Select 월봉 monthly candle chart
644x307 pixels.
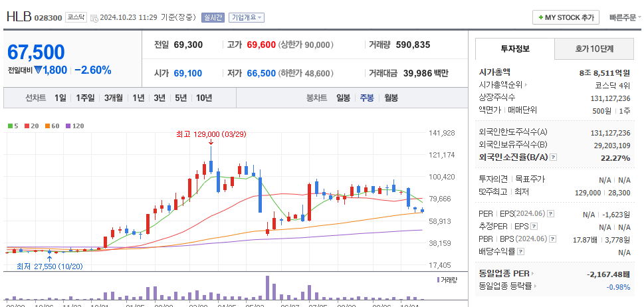[391, 98]
